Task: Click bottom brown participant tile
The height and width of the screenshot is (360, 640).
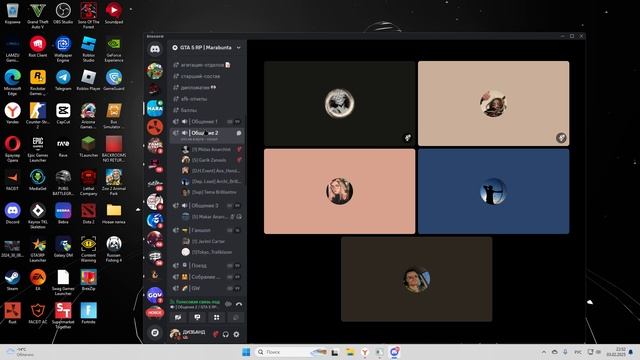Action: 417,279
